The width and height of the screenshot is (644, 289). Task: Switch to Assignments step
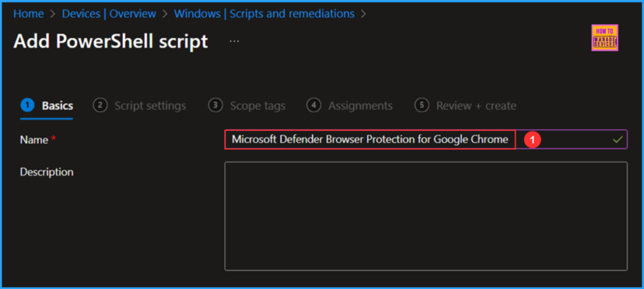[350, 106]
